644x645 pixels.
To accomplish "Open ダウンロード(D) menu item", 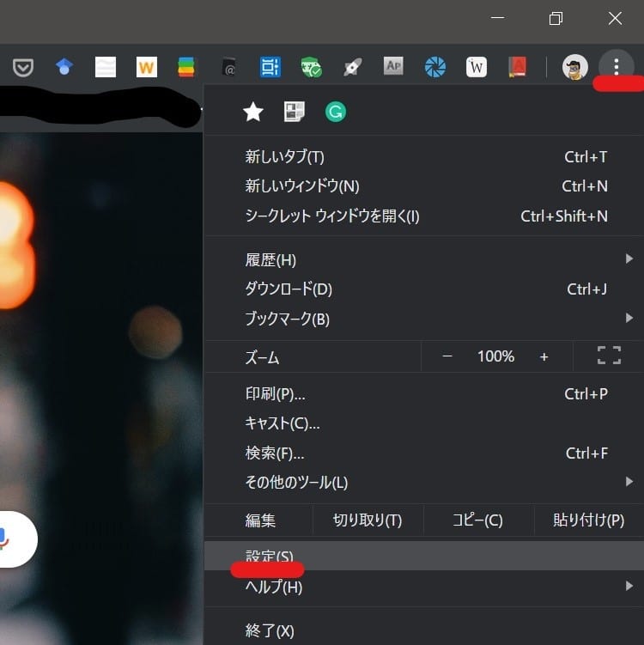I will click(424, 289).
